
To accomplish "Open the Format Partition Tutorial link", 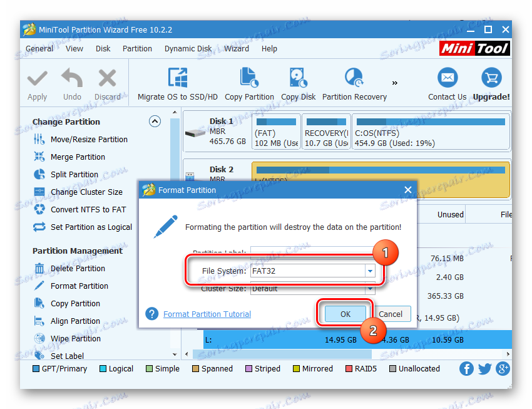I will point(207,314).
